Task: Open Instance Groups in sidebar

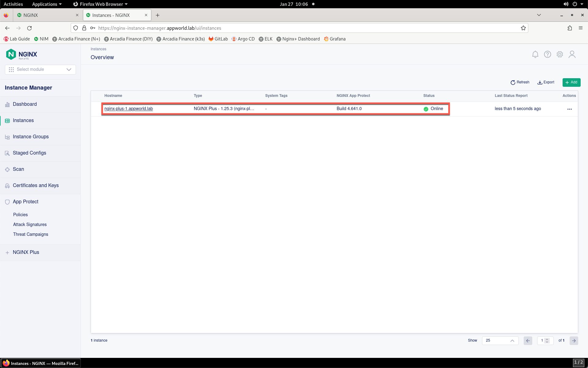Action: (x=31, y=137)
